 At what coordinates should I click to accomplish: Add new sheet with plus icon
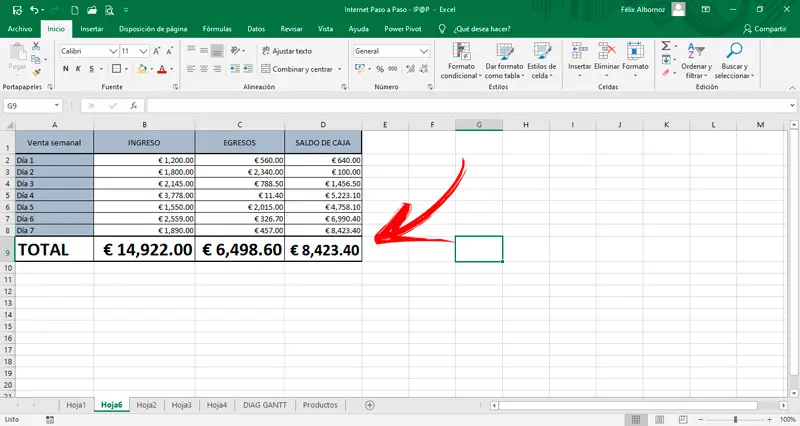(x=369, y=405)
